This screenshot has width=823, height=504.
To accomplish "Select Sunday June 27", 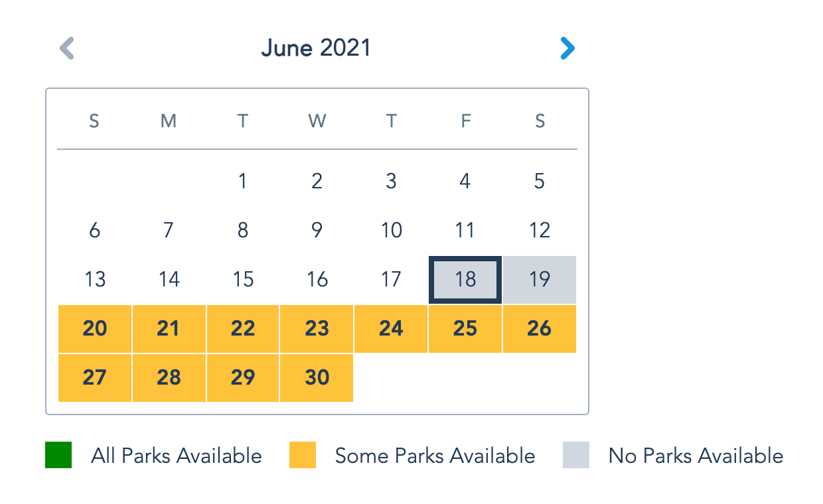I will pyautogui.click(x=95, y=378).
